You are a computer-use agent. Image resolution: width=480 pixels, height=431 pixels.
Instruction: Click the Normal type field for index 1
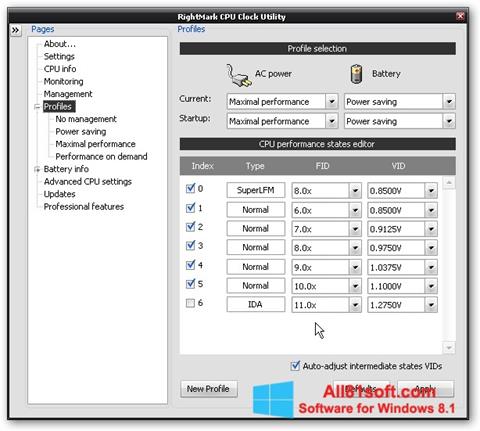[x=256, y=209]
